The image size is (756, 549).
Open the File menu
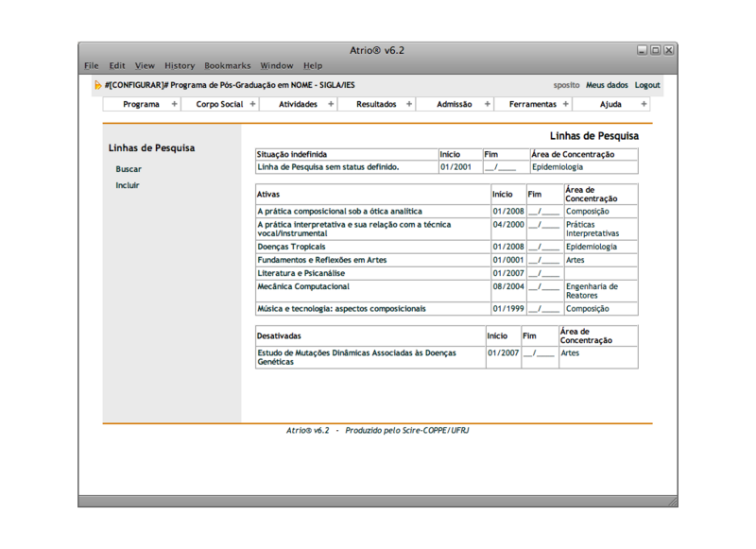(x=91, y=66)
